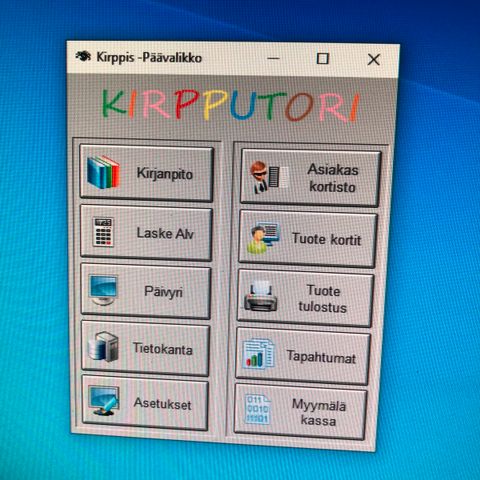
Task: Click the colorful books Kirjanpito icon
Action: click(x=103, y=172)
